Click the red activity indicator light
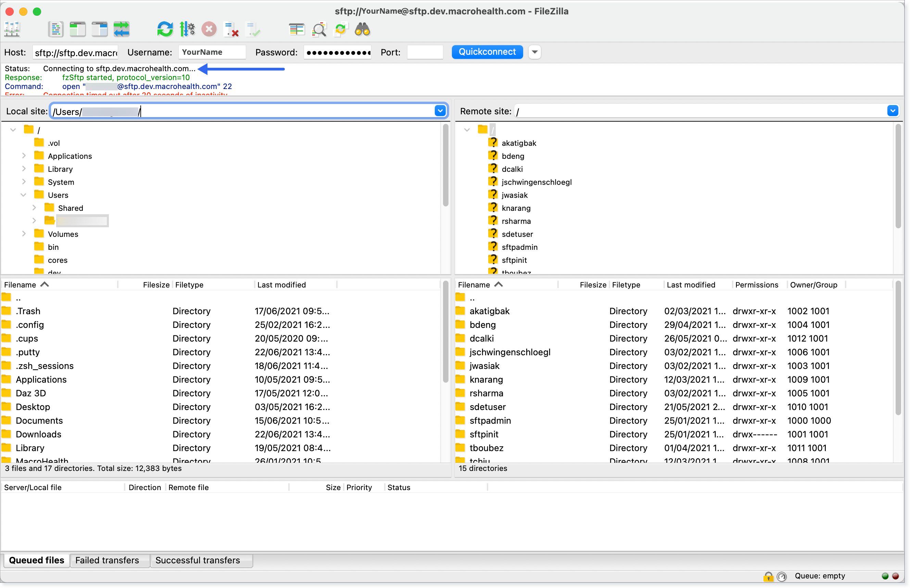 click(x=896, y=576)
